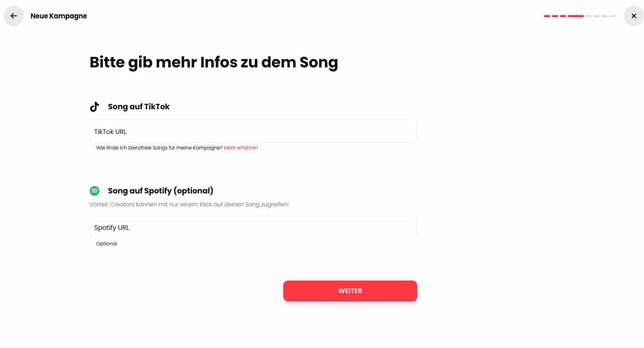Click the 'Song auf TikTok' heading
The height and width of the screenshot is (348, 644).
pyautogui.click(x=139, y=107)
